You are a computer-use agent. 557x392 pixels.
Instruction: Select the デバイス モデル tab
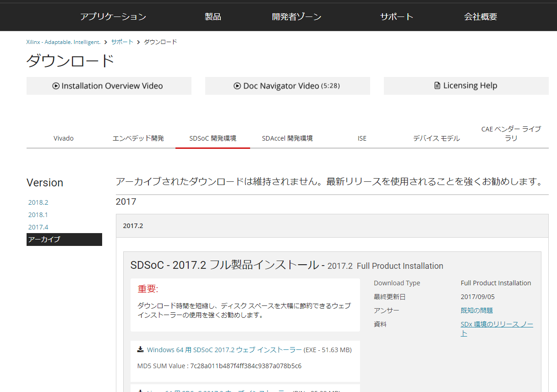tap(436, 138)
